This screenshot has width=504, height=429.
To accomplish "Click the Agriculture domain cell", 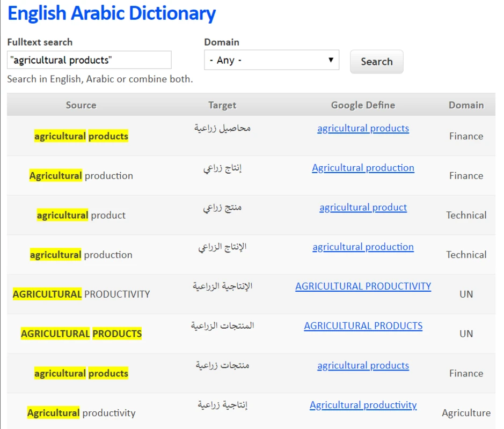I will [x=466, y=413].
